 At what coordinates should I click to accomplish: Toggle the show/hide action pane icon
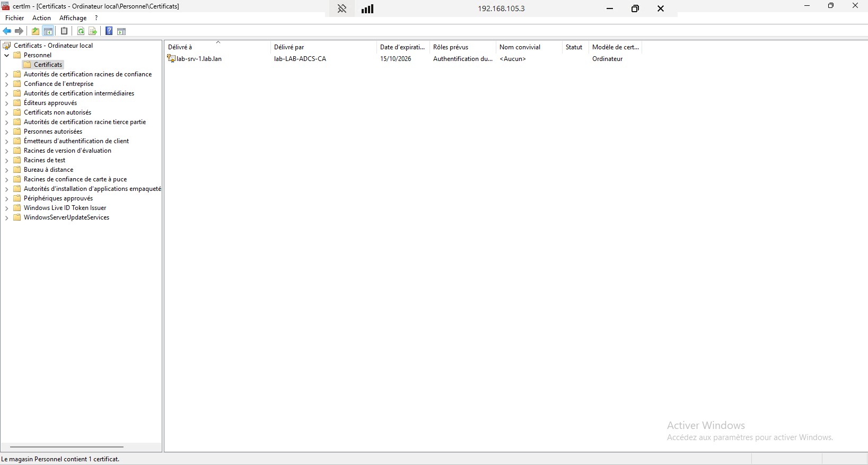click(x=121, y=31)
